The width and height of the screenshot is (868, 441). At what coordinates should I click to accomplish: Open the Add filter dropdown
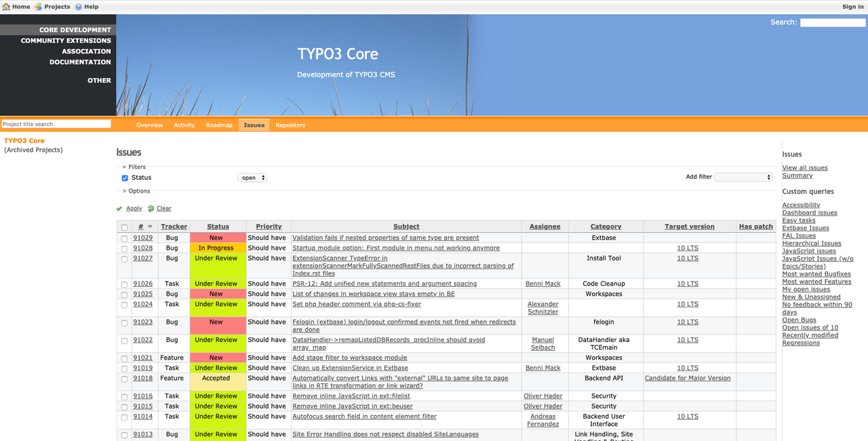point(743,177)
